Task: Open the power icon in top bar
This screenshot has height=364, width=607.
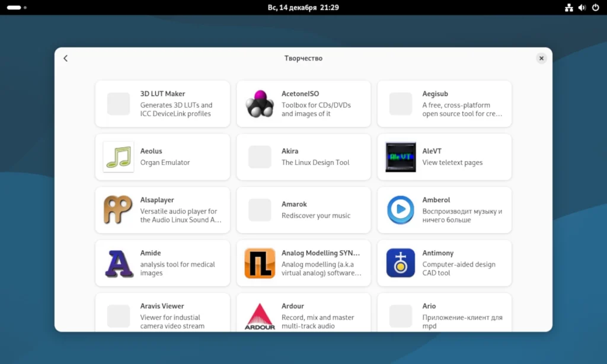Action: pos(595,7)
